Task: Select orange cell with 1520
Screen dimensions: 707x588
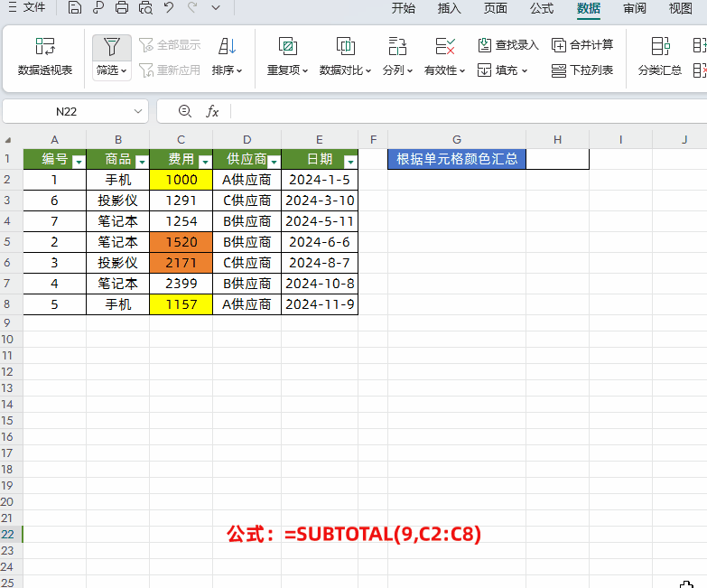Action: (181, 242)
